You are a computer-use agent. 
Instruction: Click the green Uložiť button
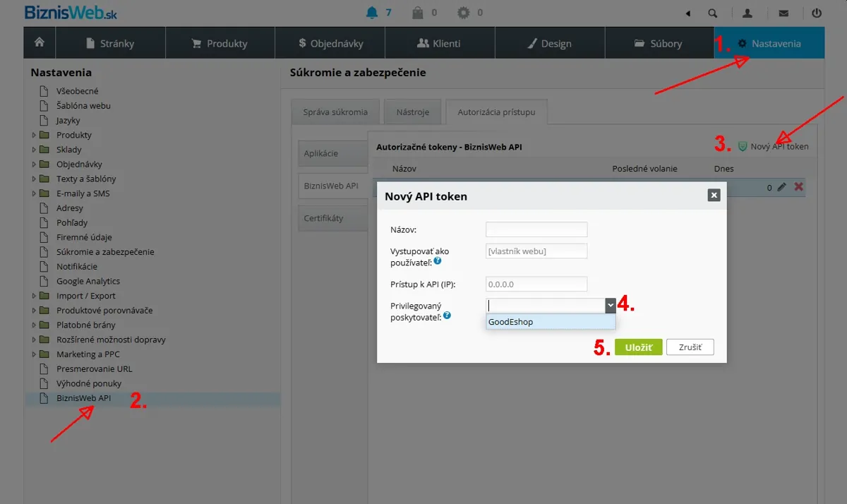pyautogui.click(x=638, y=347)
